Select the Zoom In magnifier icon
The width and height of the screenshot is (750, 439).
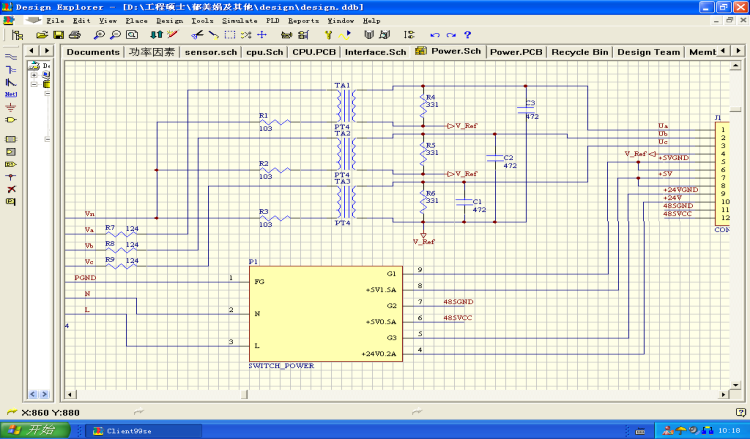coord(101,35)
